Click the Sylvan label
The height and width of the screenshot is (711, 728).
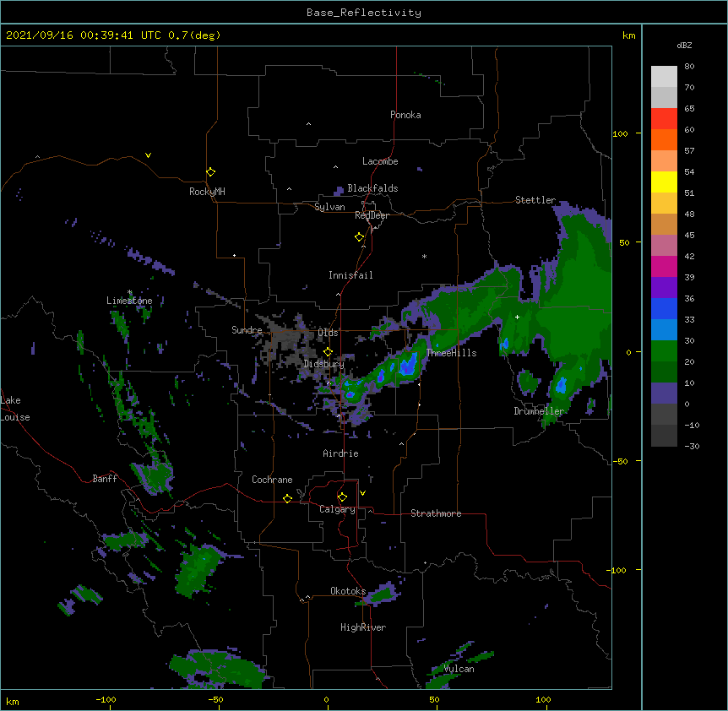click(329, 207)
